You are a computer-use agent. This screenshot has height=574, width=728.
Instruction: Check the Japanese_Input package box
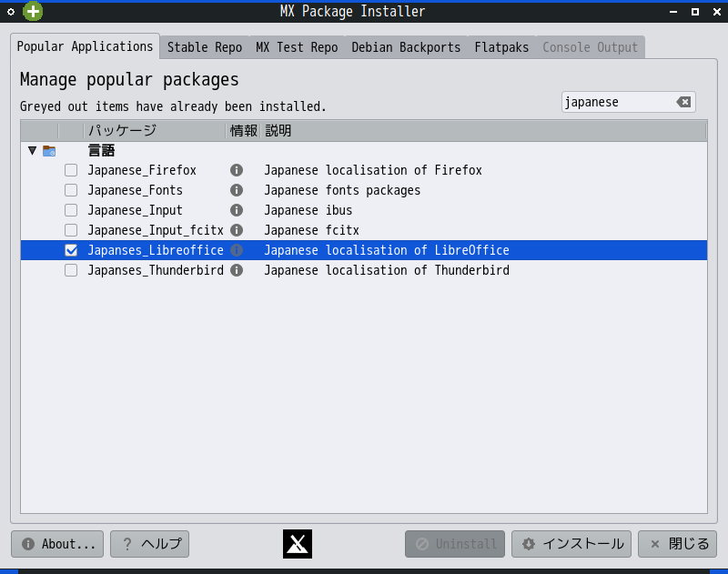pyautogui.click(x=71, y=210)
